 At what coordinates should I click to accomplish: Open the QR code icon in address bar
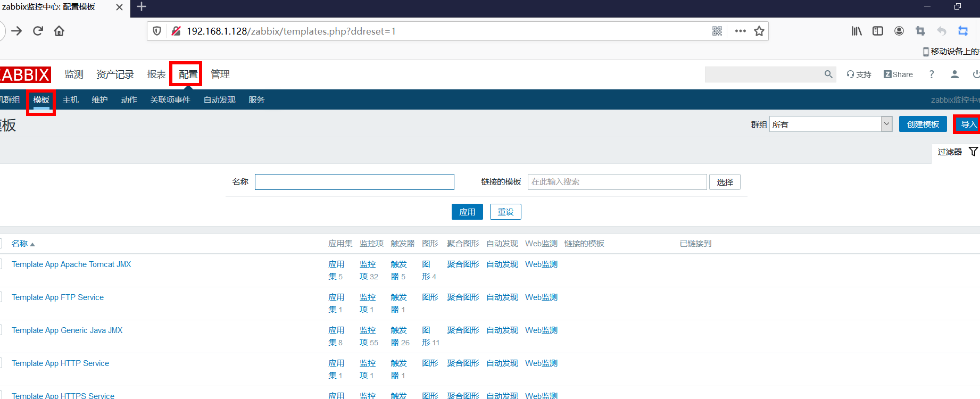tap(717, 31)
